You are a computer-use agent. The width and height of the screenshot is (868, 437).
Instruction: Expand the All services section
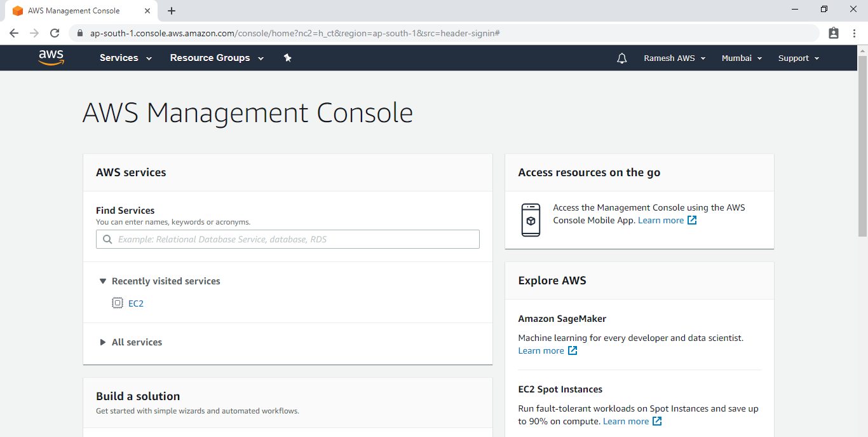pos(131,342)
